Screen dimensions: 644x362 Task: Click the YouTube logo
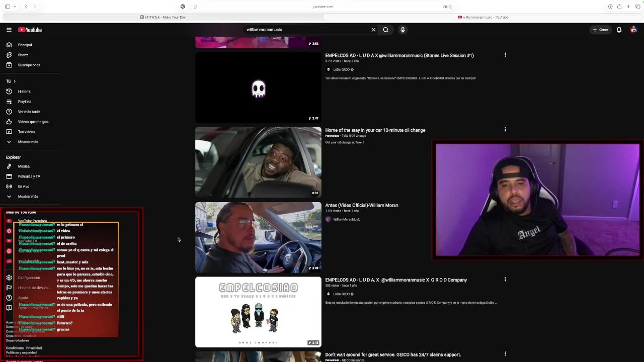coord(30,30)
